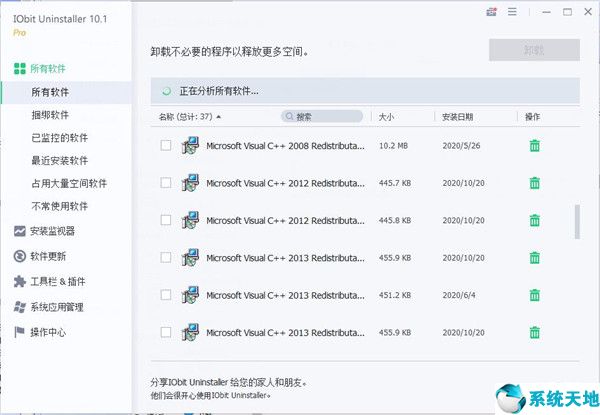Open 捆绑软件 in the sidebar
This screenshot has height=415, width=600.
click(x=50, y=115)
